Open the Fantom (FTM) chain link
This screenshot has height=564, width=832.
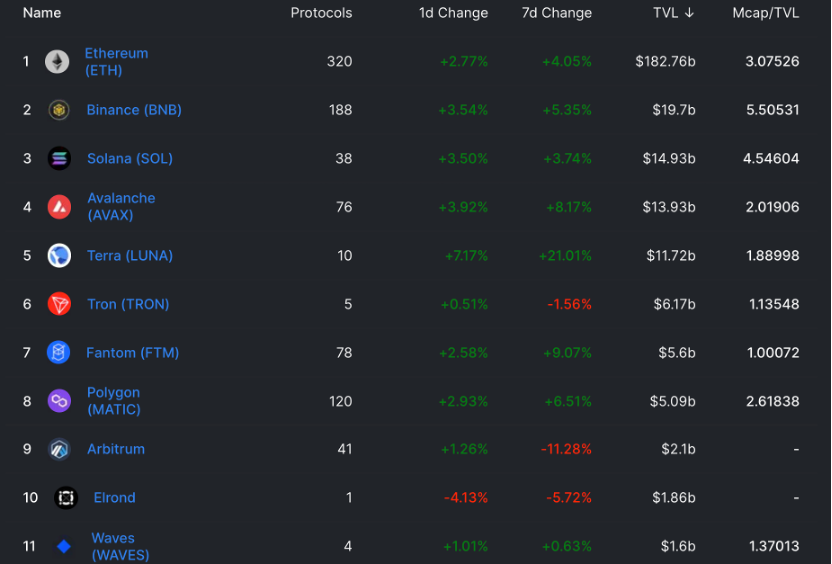point(132,352)
